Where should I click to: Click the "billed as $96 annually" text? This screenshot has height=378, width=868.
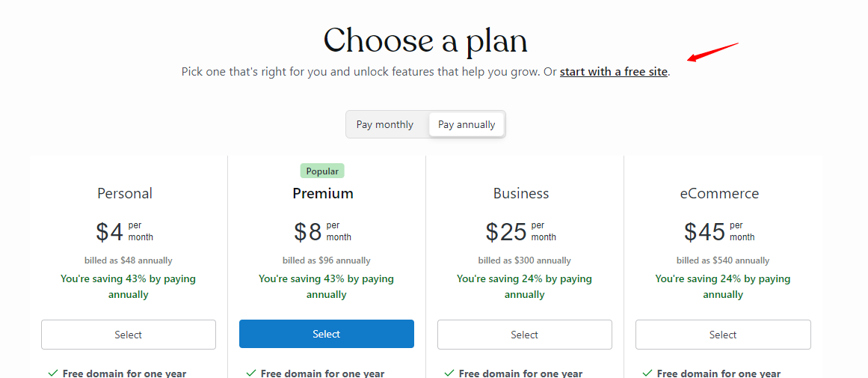click(327, 260)
